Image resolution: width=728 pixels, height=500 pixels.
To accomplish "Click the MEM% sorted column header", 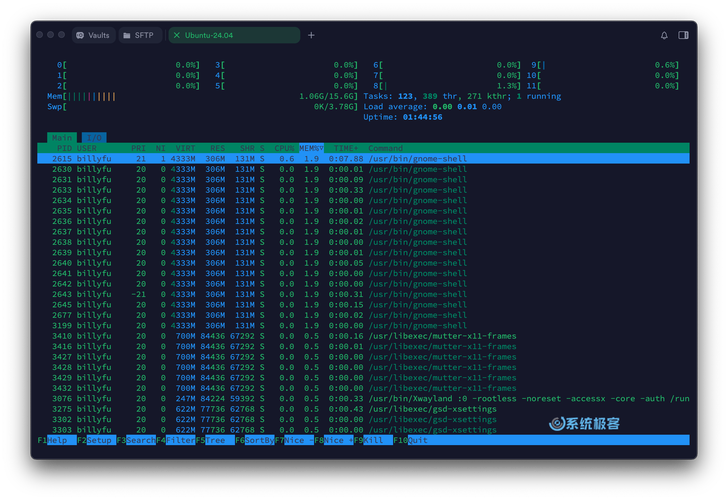I will click(x=311, y=148).
